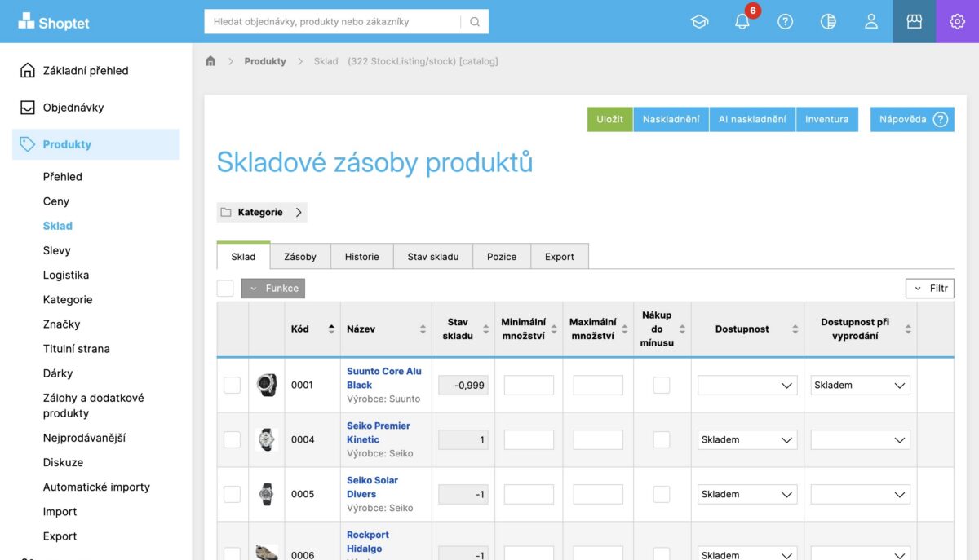Switch to the Stav skladu tab
The width and height of the screenshot is (979, 560).
[x=433, y=257]
